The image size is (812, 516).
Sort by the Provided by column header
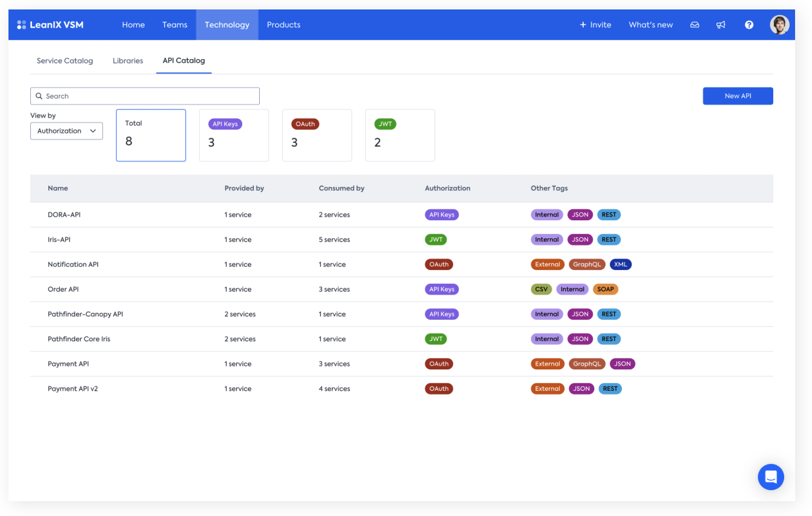pyautogui.click(x=244, y=188)
